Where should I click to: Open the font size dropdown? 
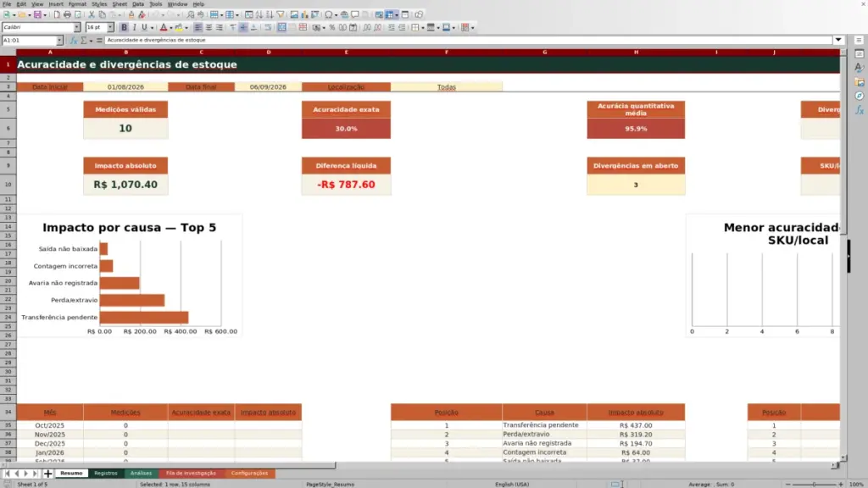point(111,27)
